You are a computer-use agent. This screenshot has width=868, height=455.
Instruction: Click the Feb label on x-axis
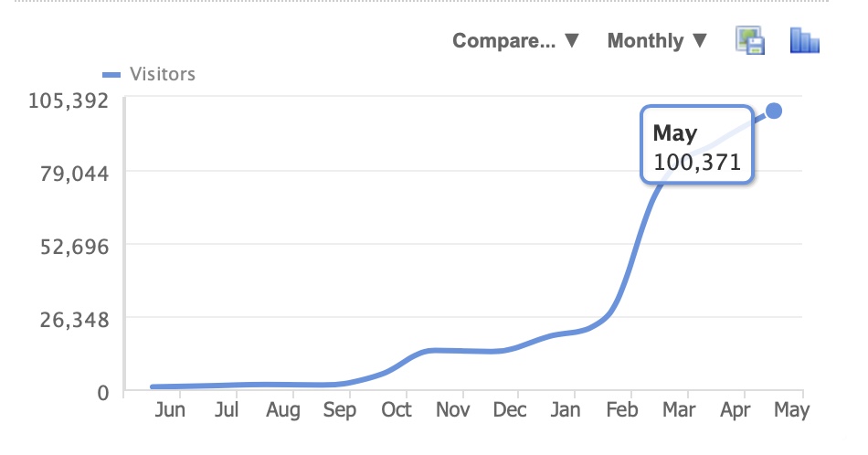point(622,410)
